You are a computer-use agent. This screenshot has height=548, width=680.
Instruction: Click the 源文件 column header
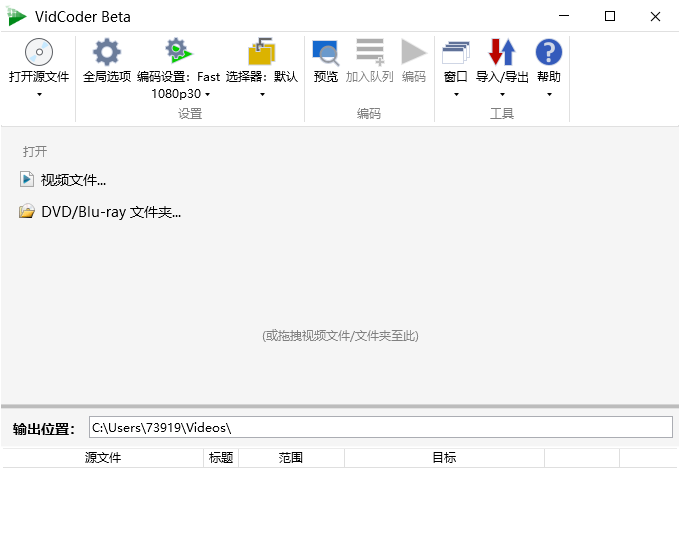pyautogui.click(x=103, y=458)
